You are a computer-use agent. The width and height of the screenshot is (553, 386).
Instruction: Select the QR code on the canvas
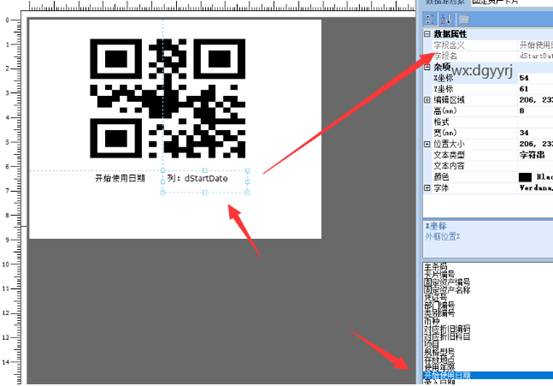click(168, 98)
